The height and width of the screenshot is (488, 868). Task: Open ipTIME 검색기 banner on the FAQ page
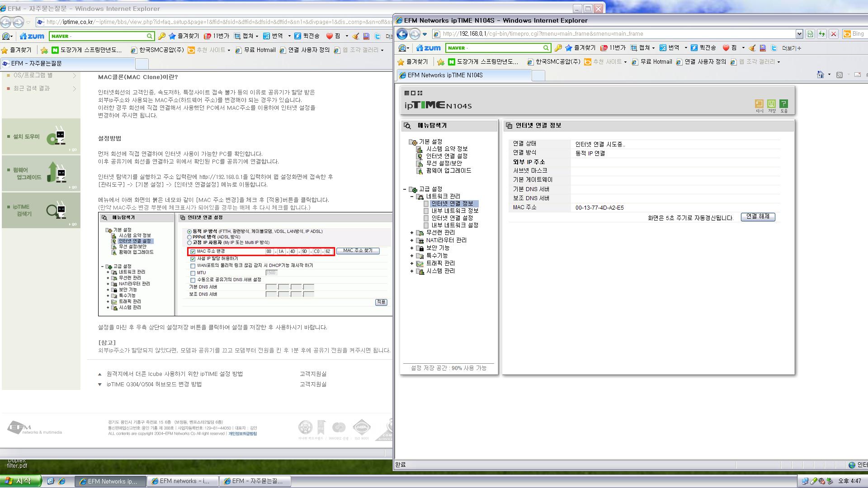pyautogui.click(x=41, y=211)
